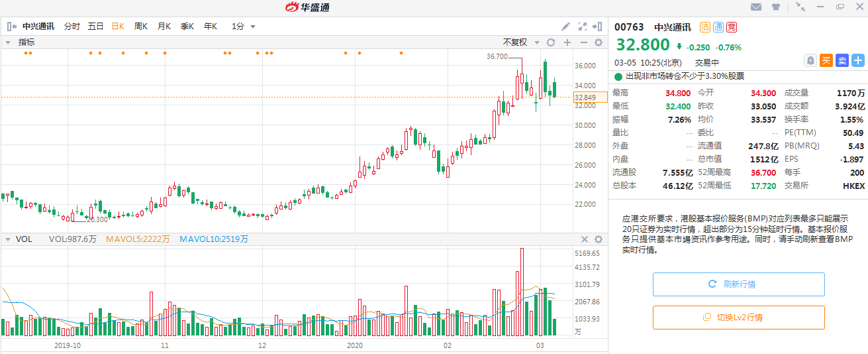Viewport: 868px width, 354px height.
Task: Switch to the 周K weekly tab
Action: (140, 27)
